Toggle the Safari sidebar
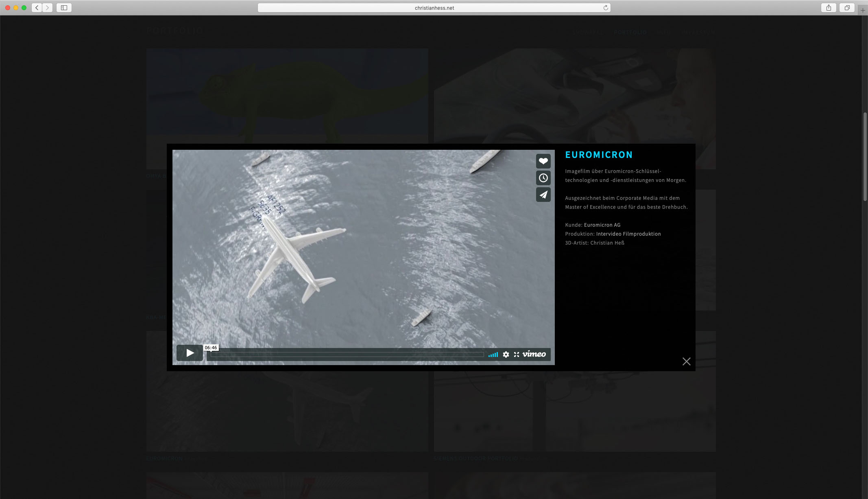The width and height of the screenshot is (868, 499). tap(64, 8)
